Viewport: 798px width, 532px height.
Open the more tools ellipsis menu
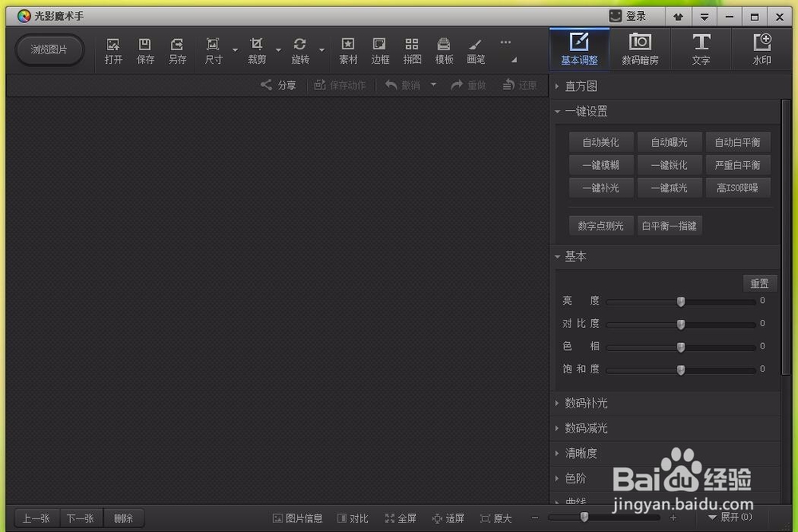pos(505,43)
